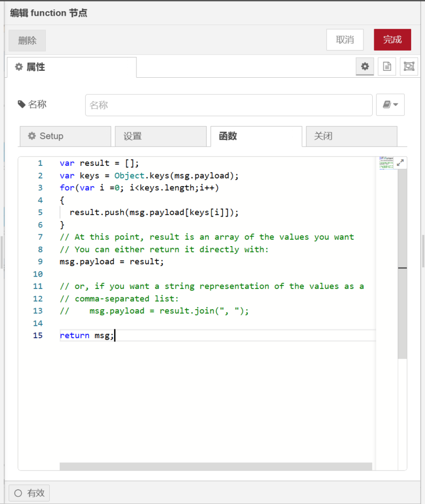Place cursor on the 'return msg;' line

click(x=87, y=336)
